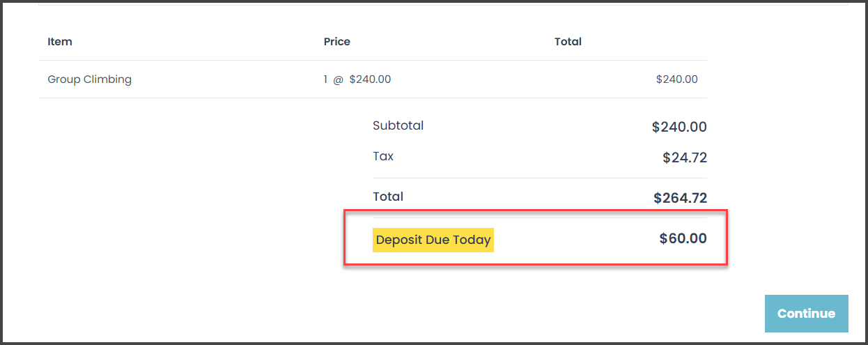
Task: Click the unit price $240.00 after the @ symbol
Action: 370,79
